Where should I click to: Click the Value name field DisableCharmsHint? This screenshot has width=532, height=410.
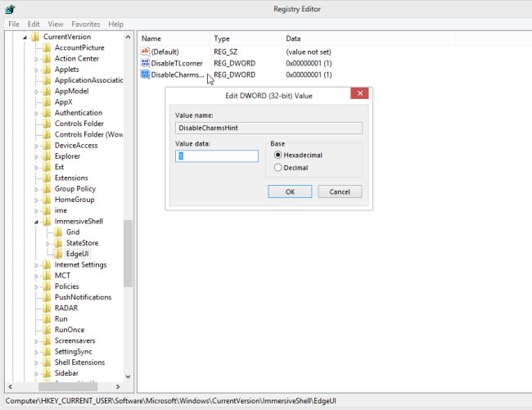(268, 128)
